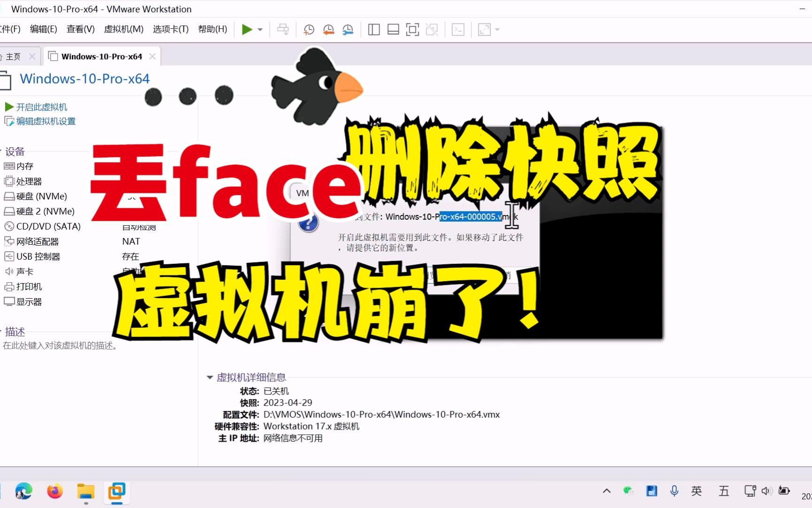
Task: Collapse the 描述 section
Action: 1,332
